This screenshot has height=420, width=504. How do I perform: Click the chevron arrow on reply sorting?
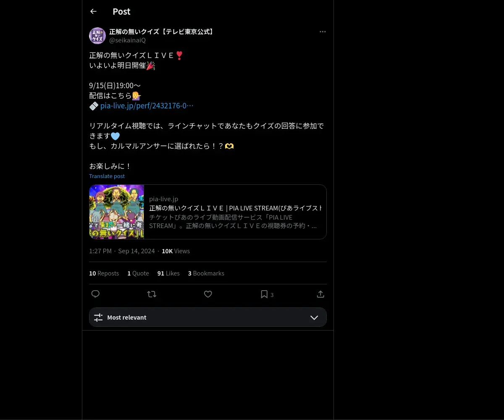tap(314, 318)
